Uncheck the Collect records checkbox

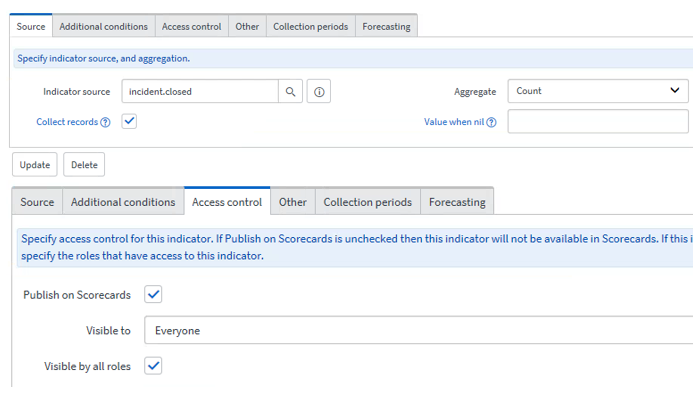coord(129,121)
